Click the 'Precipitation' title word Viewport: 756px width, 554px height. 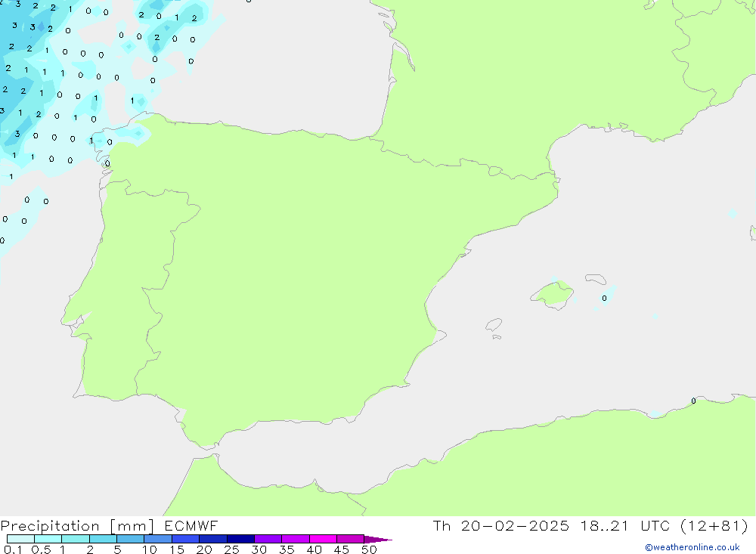click(50, 526)
